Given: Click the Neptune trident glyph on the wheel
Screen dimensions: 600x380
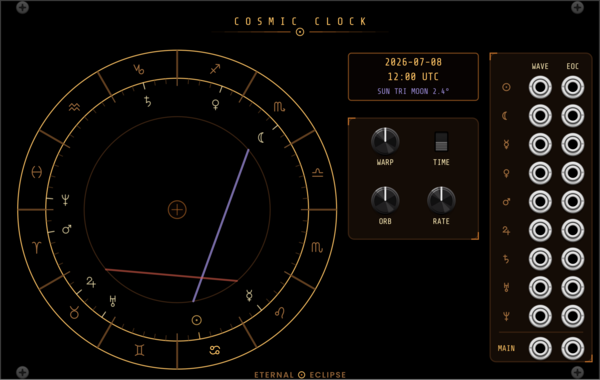Looking at the screenshot, I should tap(66, 200).
